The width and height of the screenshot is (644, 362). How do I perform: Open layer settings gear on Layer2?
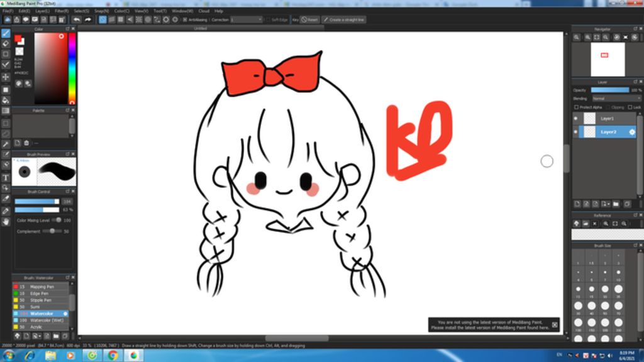pyautogui.click(x=632, y=132)
